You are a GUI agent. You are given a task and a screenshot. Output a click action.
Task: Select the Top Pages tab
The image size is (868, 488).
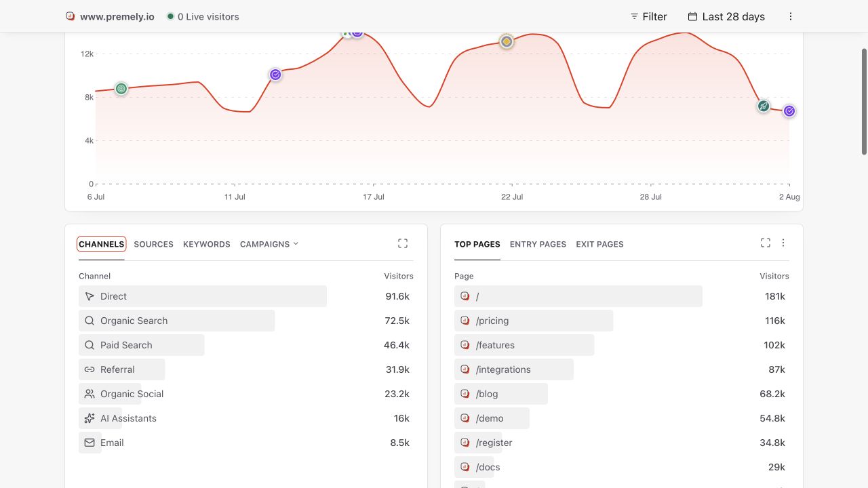[477, 244]
